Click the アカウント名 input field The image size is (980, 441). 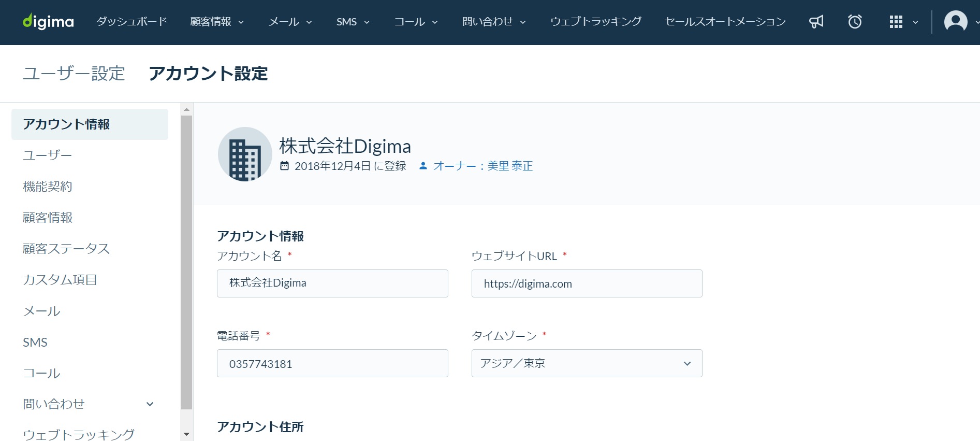[x=332, y=283]
